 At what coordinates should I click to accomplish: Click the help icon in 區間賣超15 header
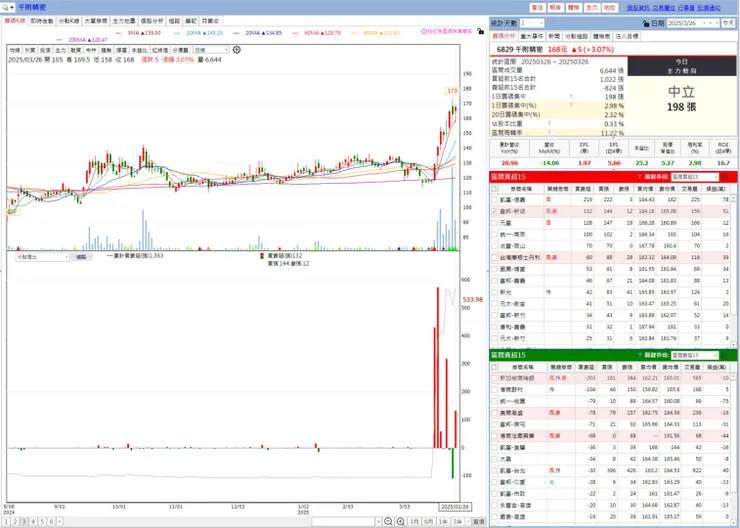639,355
